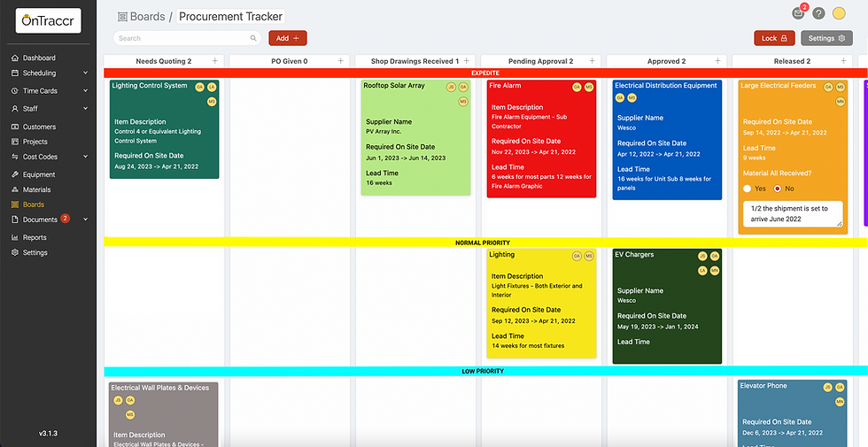
Task: Open the mail notifications icon
Action: tap(798, 13)
